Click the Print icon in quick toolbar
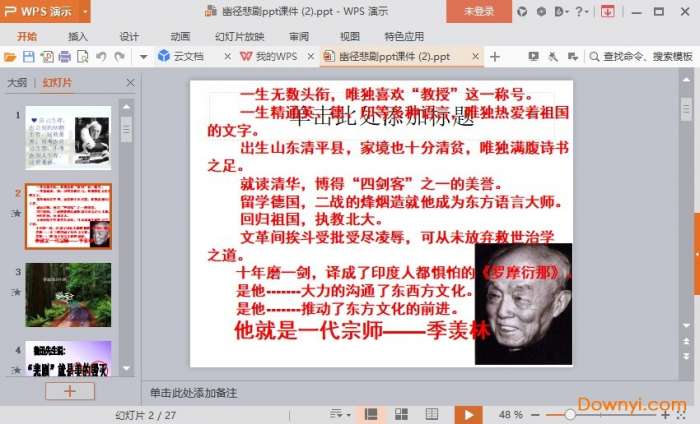700x424 pixels. coord(65,57)
